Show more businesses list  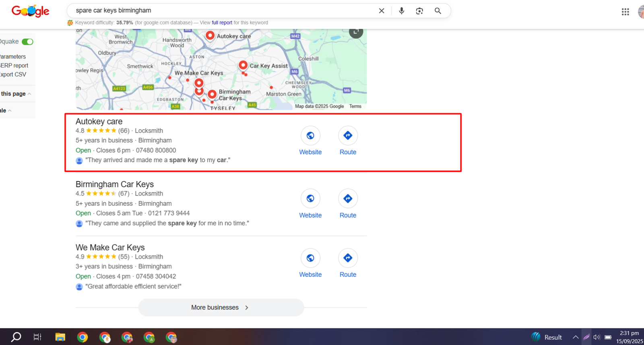click(221, 308)
